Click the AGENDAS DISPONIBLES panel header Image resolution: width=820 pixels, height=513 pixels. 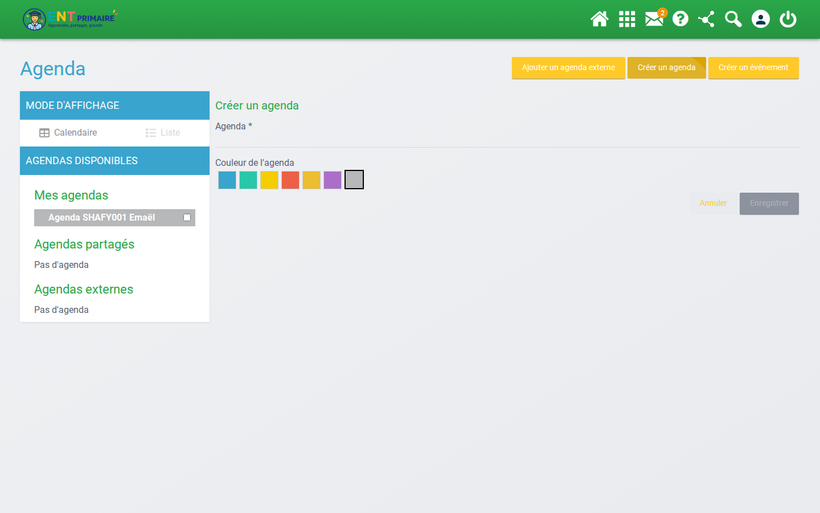(x=115, y=161)
